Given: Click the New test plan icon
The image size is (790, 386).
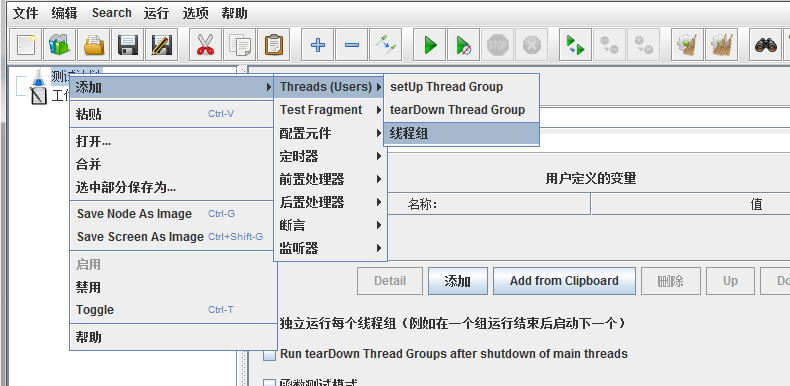Looking at the screenshot, I should [26, 45].
